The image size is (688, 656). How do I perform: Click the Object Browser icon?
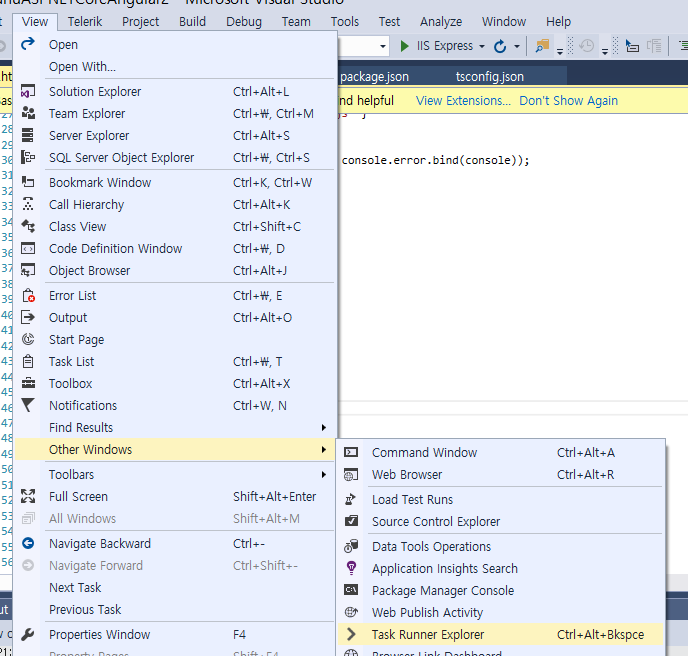(x=28, y=270)
